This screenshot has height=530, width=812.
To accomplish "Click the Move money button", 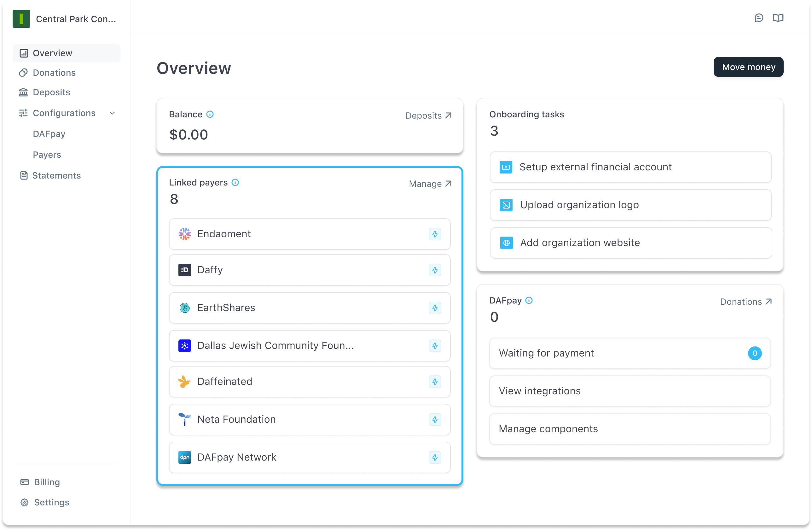I will (x=748, y=67).
